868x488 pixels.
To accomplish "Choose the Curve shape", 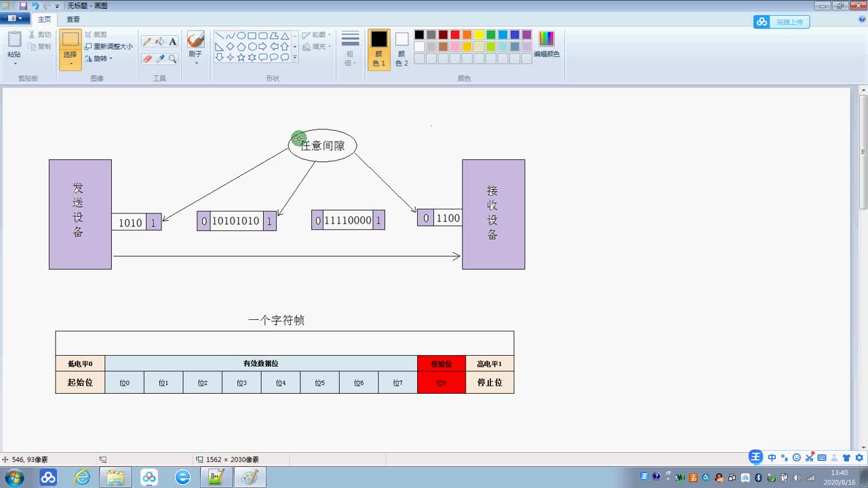I will click(x=231, y=36).
